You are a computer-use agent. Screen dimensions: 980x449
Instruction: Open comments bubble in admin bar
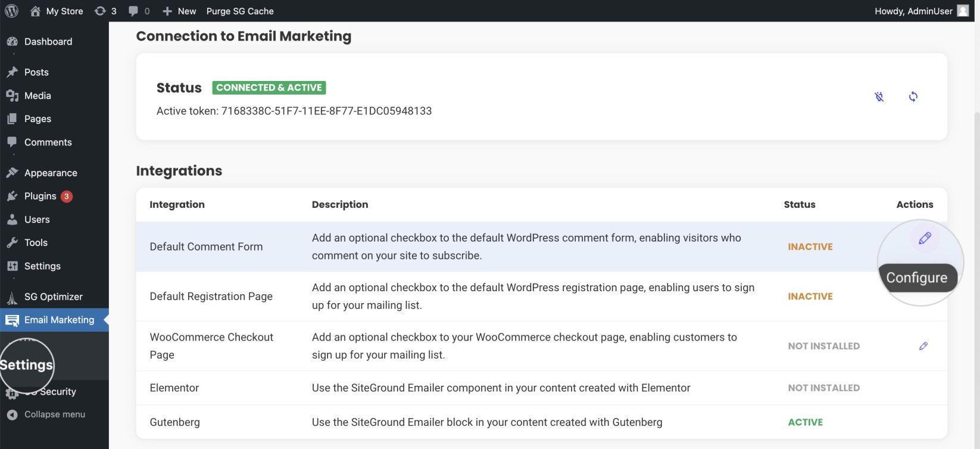coord(139,11)
